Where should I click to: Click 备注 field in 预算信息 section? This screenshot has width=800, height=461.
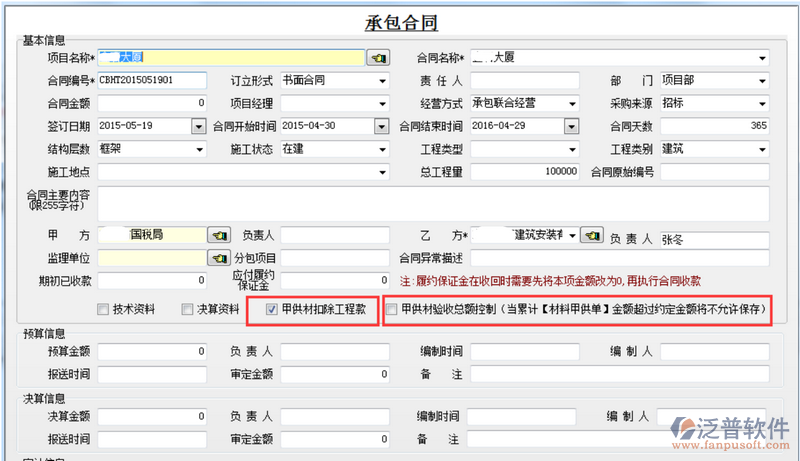(x=619, y=374)
